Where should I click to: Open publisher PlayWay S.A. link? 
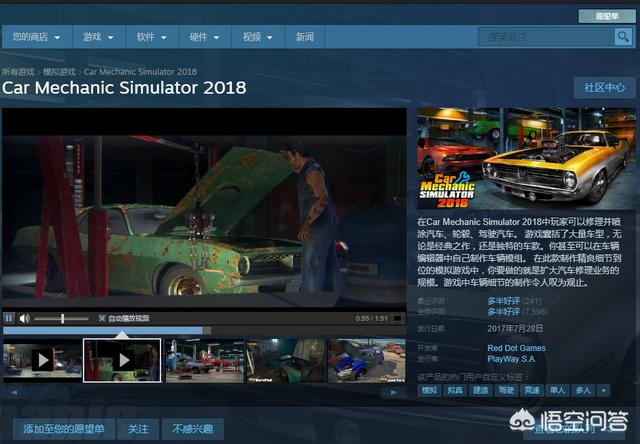coord(511,359)
